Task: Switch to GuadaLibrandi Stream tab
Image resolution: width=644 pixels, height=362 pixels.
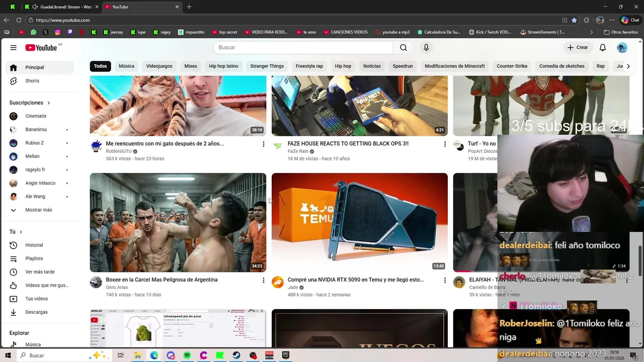Action: pyautogui.click(x=62, y=7)
